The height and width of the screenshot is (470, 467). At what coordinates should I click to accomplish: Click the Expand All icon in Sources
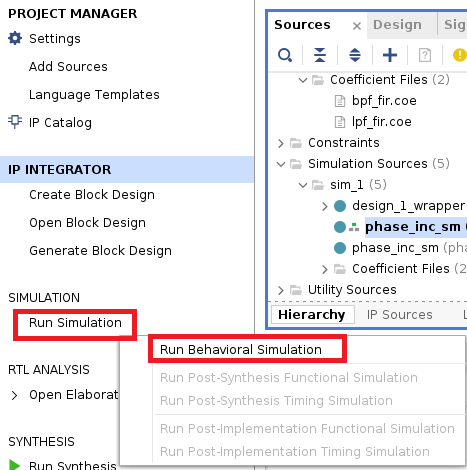pyautogui.click(x=355, y=55)
